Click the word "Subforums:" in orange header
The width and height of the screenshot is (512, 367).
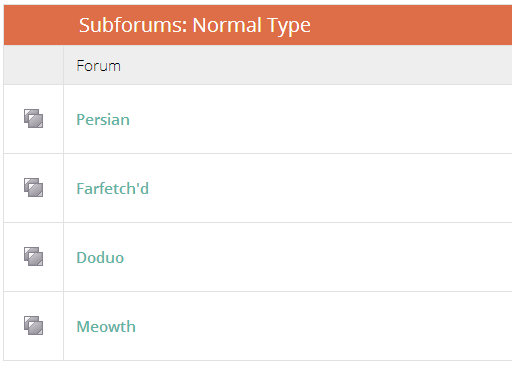coord(133,25)
